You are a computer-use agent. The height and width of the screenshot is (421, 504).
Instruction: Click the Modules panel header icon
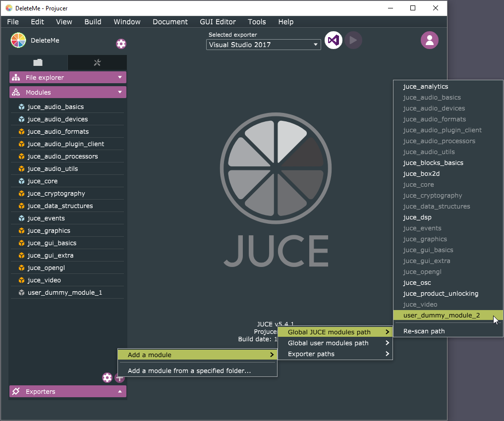[x=16, y=93]
